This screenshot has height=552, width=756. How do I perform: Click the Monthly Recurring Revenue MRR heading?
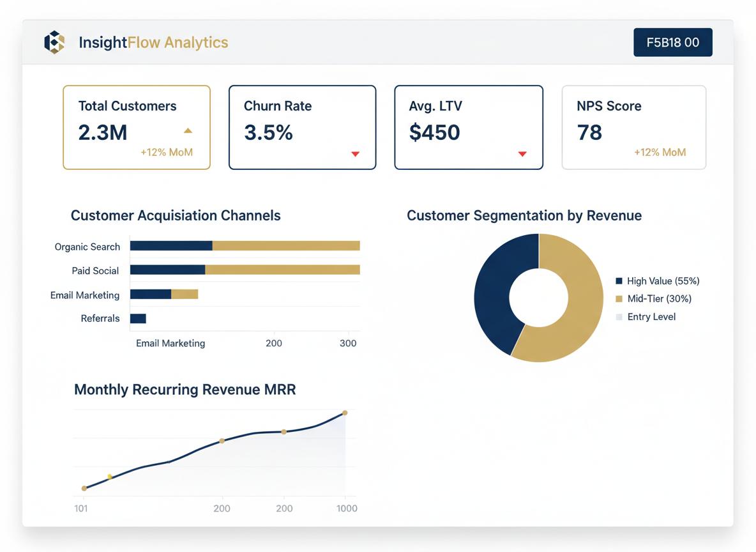185,389
